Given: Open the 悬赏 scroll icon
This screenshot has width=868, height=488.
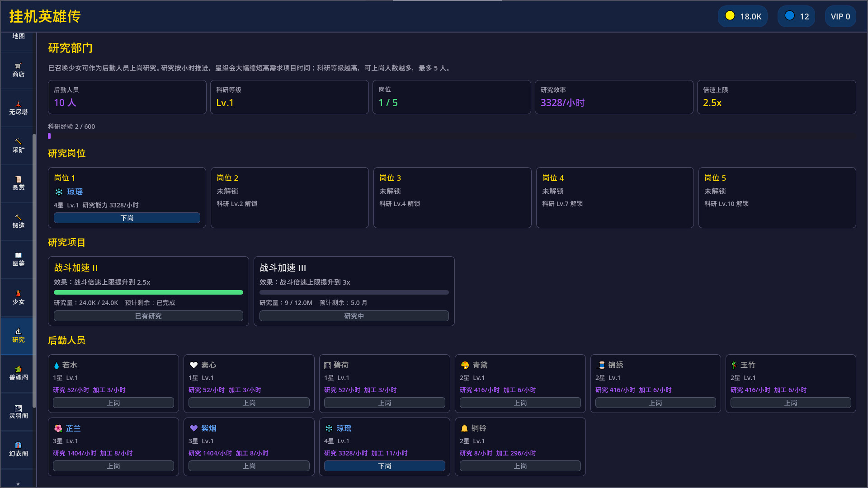Looking at the screenshot, I should (18, 179).
